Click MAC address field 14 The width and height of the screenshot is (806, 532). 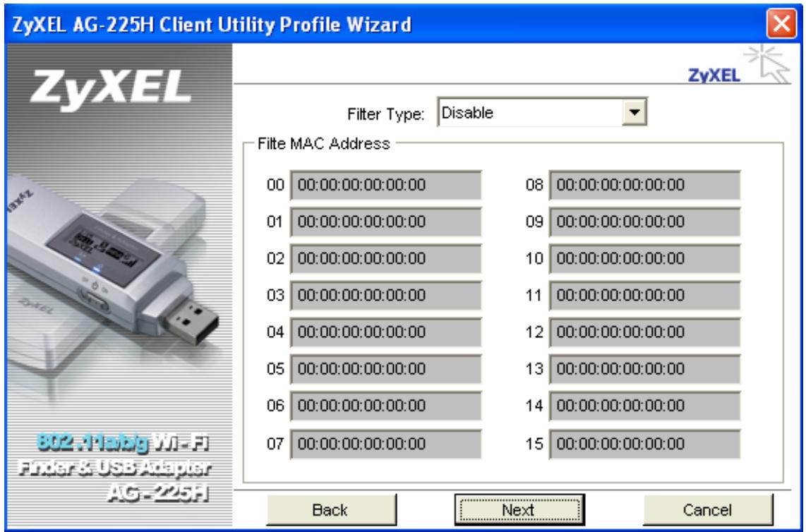click(645, 406)
